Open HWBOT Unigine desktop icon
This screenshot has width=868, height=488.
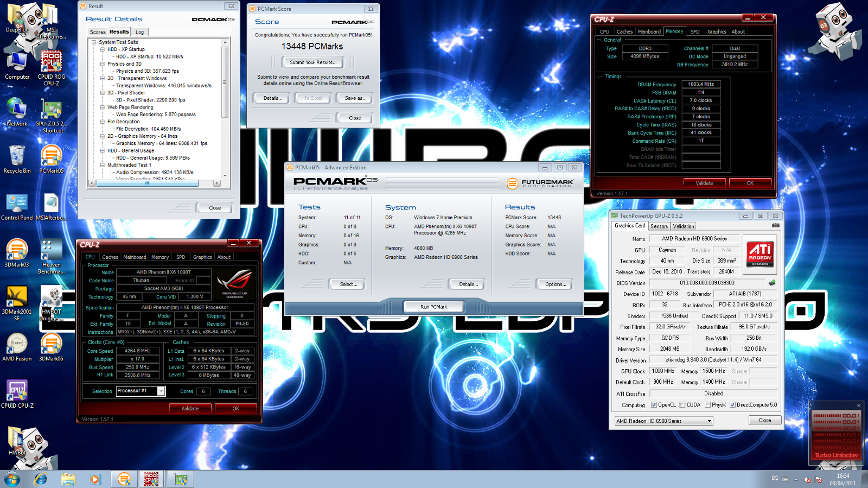point(51,303)
